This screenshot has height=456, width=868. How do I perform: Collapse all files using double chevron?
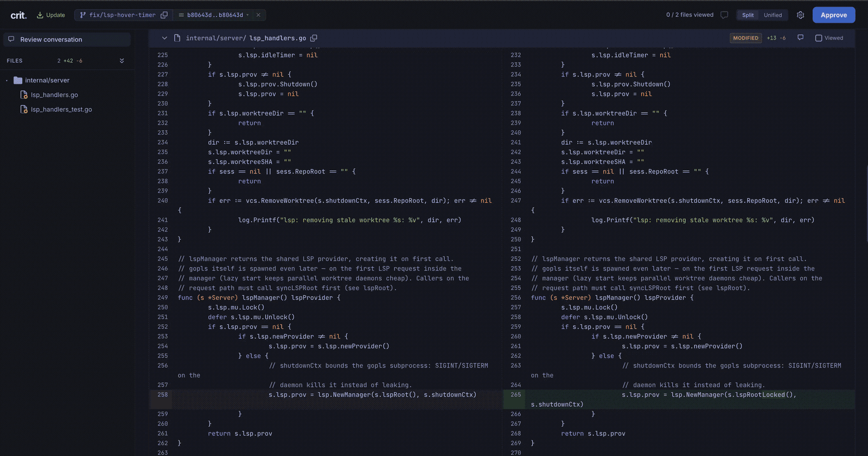pyautogui.click(x=122, y=61)
